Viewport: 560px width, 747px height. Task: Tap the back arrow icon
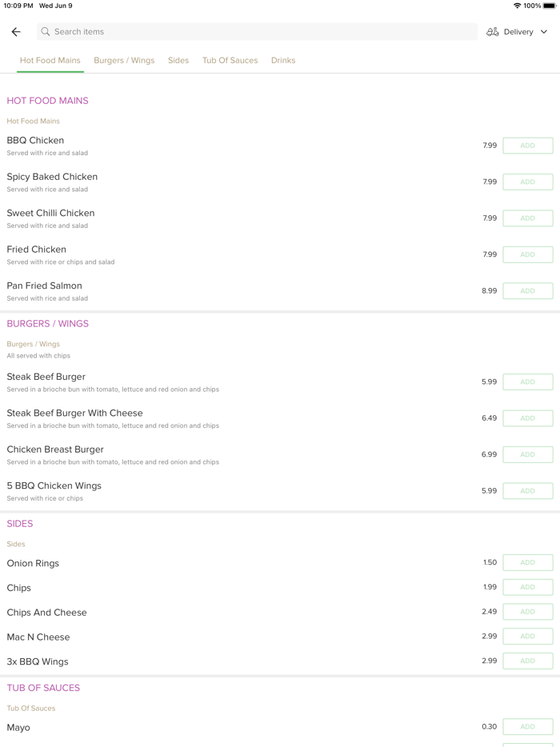tap(16, 32)
